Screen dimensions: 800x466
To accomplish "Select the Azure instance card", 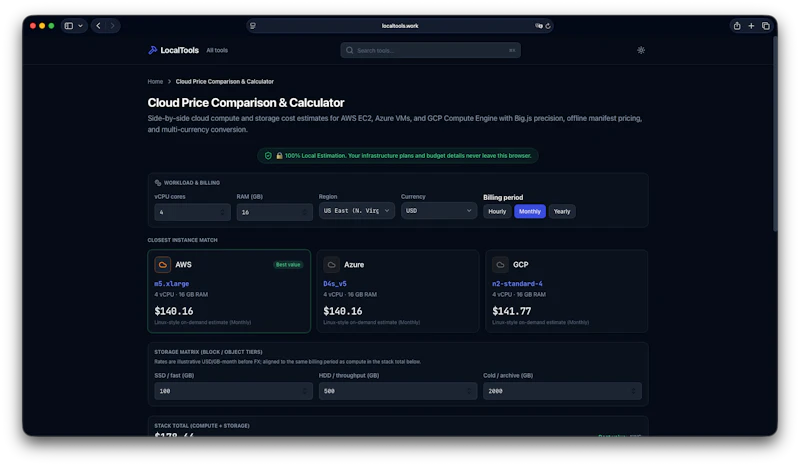I will point(398,291).
